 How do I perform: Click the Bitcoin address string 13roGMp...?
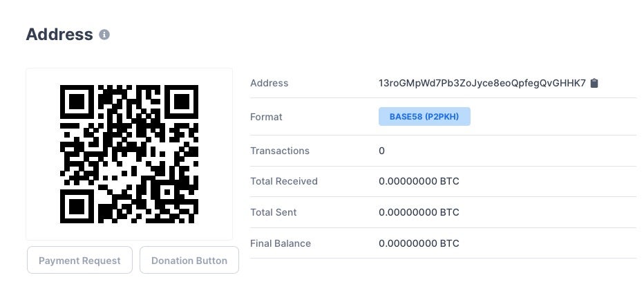482,83
